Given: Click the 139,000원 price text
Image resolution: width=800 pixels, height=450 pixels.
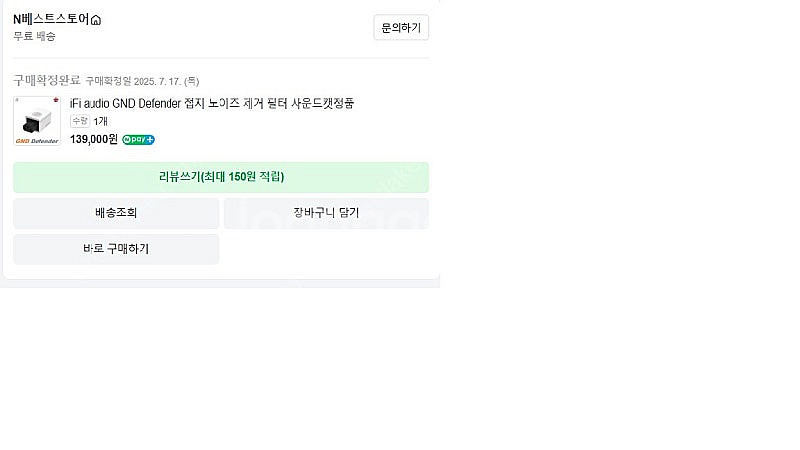Looking at the screenshot, I should pyautogui.click(x=94, y=139).
